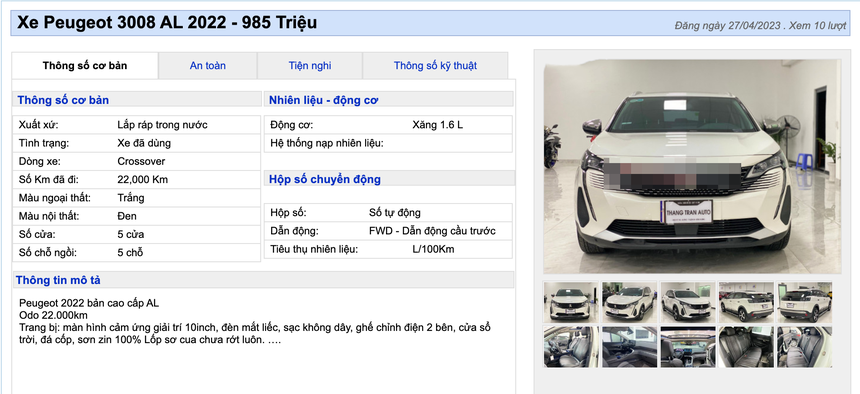Viewport: 860px width, 394px height.
Task: Click the Động cơ label
Action: (x=291, y=125)
